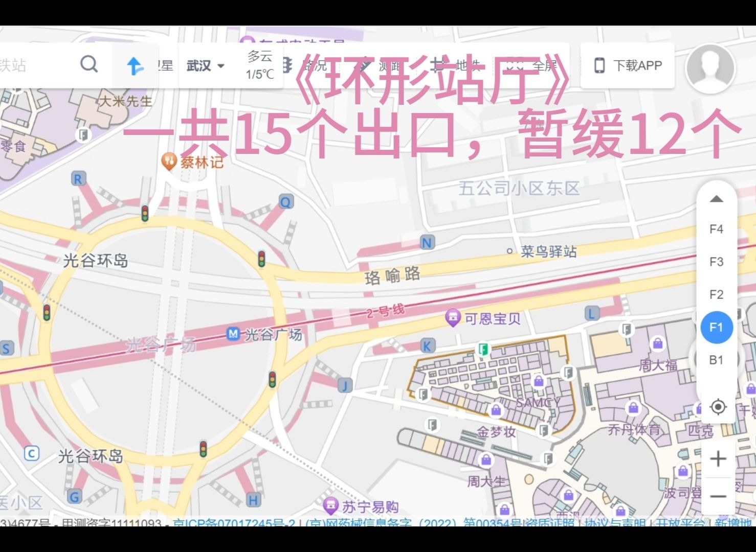This screenshot has width=756, height=552.
Task: Select subway exit N marker
Action: tap(427, 242)
